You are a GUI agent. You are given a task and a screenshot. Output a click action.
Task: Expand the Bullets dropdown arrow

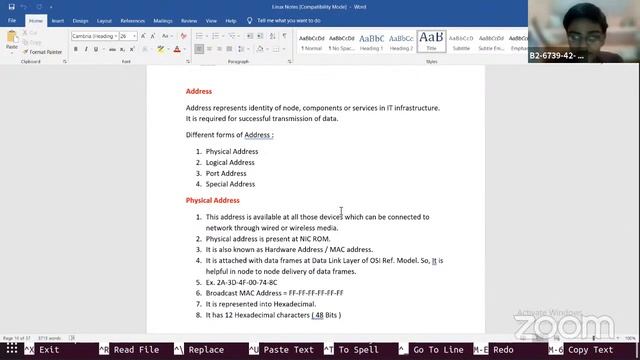click(x=207, y=36)
